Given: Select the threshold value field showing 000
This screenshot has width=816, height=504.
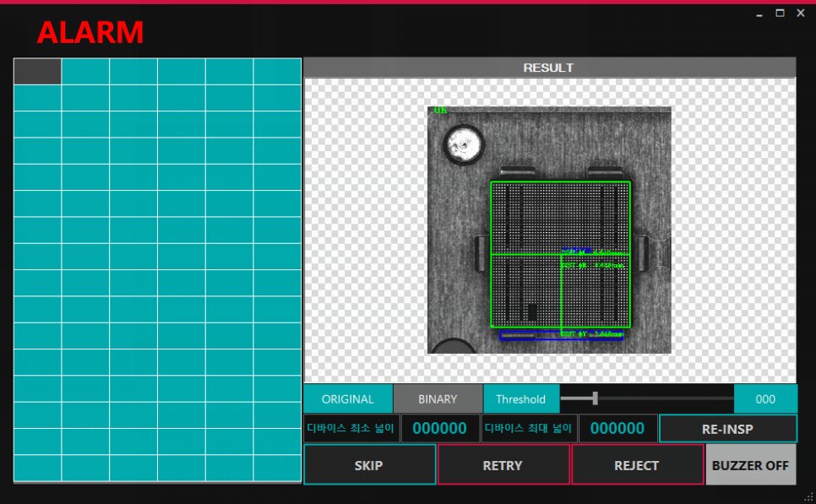Looking at the screenshot, I should click(x=765, y=399).
